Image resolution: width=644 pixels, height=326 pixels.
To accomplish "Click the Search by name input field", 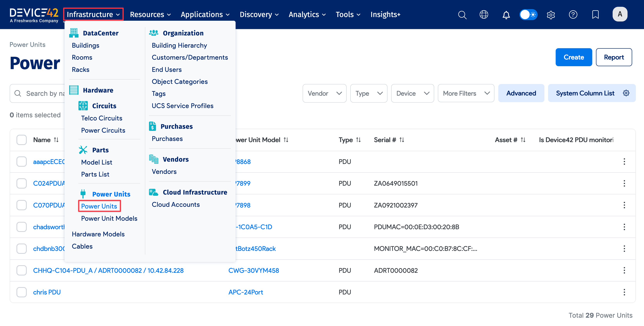I will pos(42,93).
